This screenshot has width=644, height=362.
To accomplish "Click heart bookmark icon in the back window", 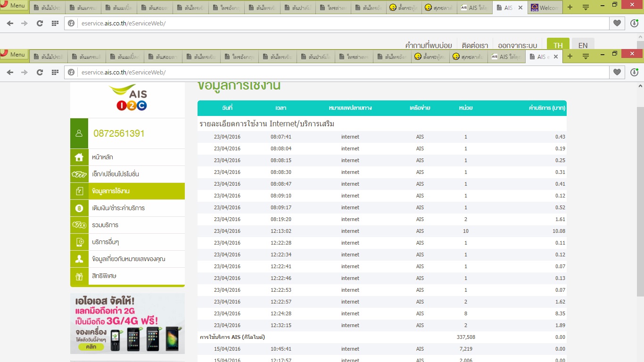I will (x=617, y=23).
